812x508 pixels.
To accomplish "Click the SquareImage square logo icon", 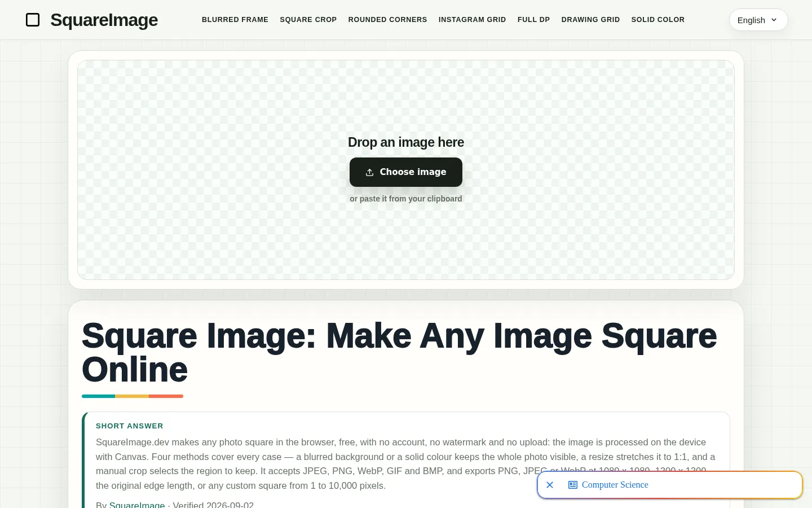I will (33, 20).
